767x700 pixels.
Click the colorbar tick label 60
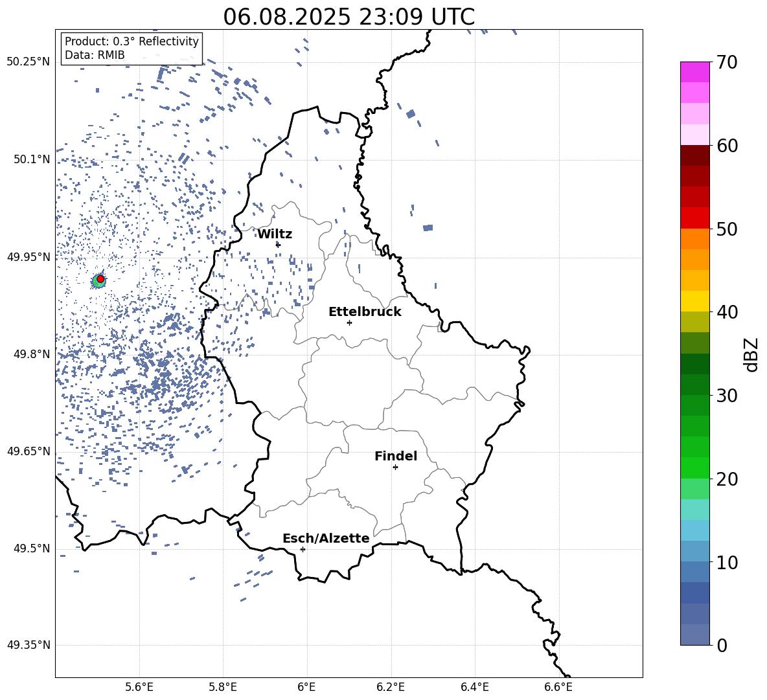[727, 146]
